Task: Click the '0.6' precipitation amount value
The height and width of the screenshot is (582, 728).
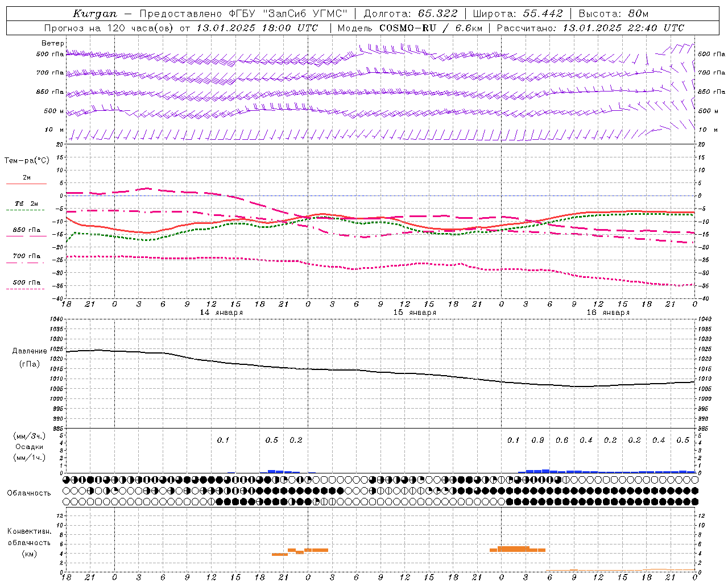Action: pyautogui.click(x=562, y=440)
